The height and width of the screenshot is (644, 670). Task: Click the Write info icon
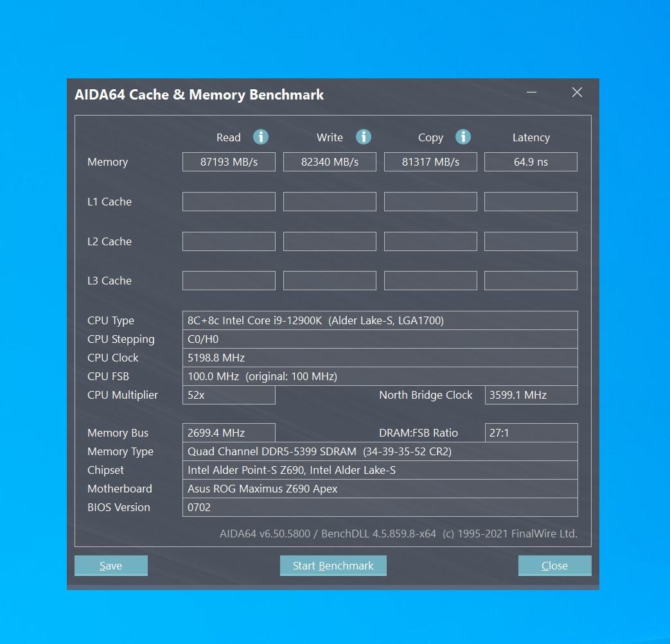pyautogui.click(x=364, y=137)
